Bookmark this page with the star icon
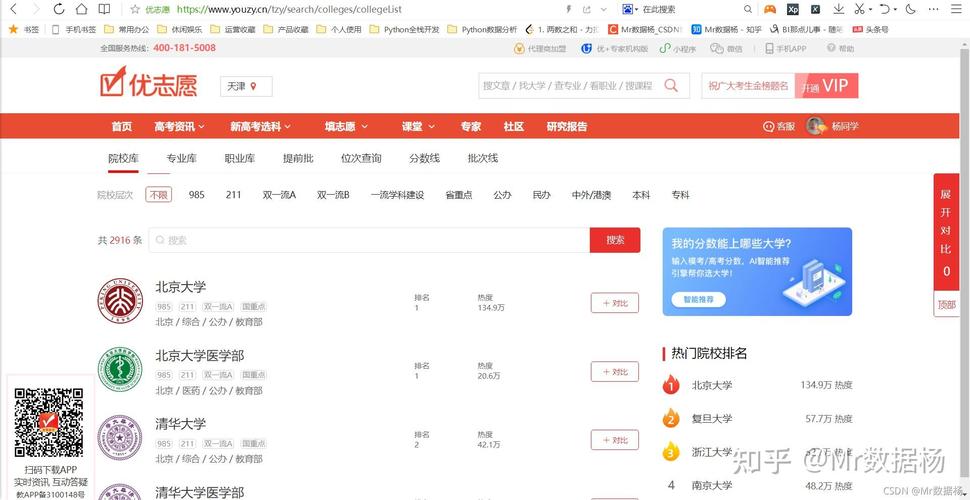970x500 pixels. pyautogui.click(x=135, y=9)
